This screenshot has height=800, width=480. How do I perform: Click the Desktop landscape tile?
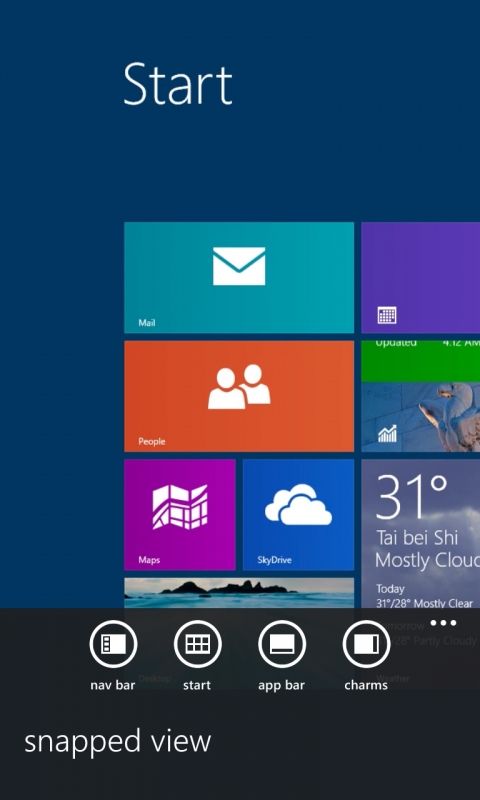[239, 633]
